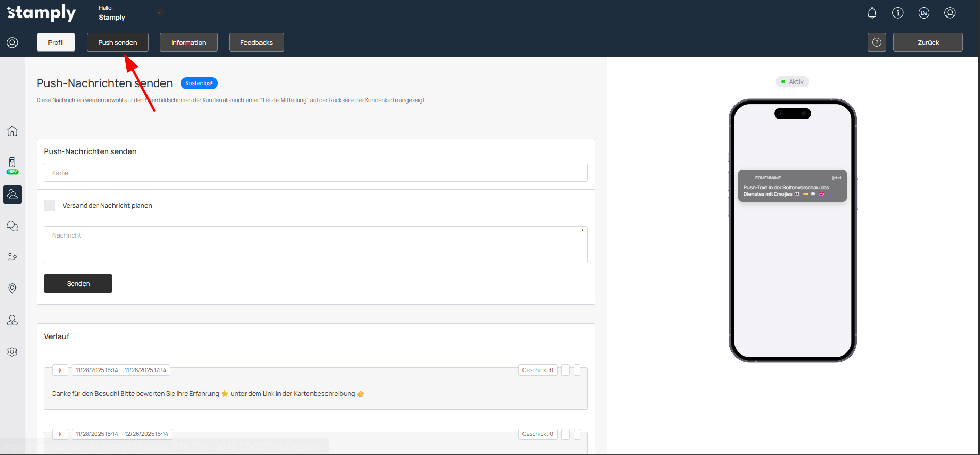The height and width of the screenshot is (455, 980).
Task: Open the notifications bell
Action: click(872, 13)
